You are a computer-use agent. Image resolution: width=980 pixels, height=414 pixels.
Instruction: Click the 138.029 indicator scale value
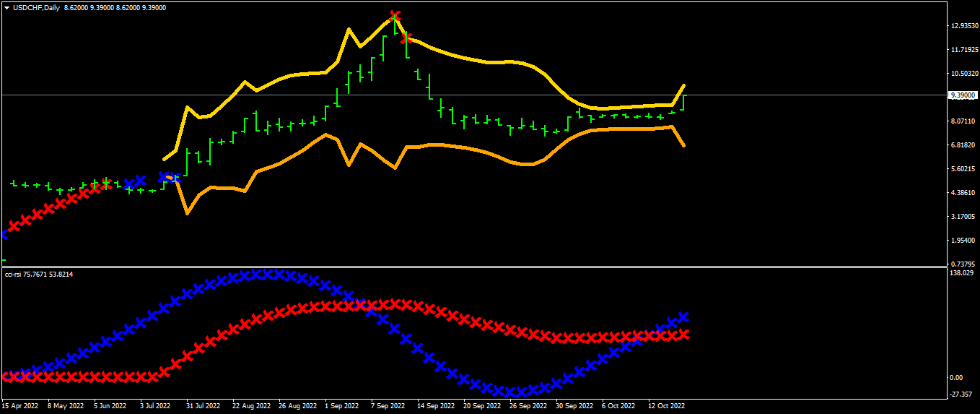963,273
